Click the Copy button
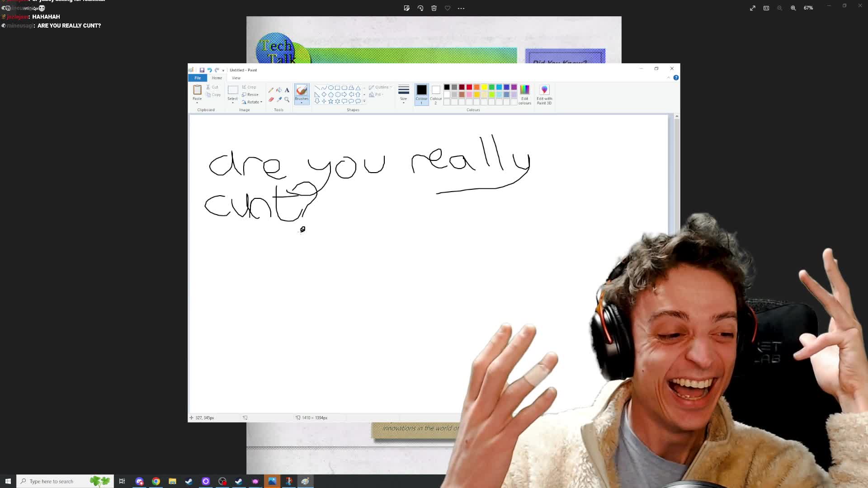Image resolution: width=868 pixels, height=488 pixels. 213,94
